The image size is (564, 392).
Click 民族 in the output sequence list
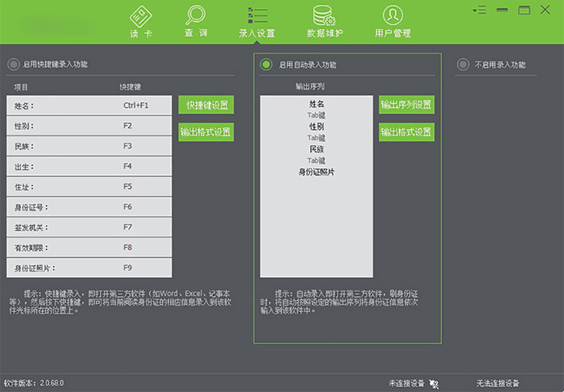coord(316,149)
